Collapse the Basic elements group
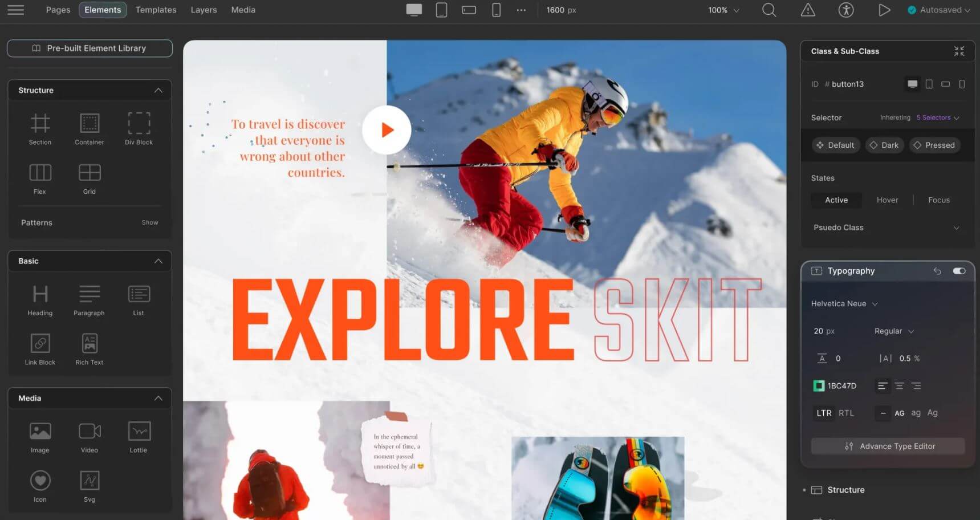This screenshot has height=520, width=980. [x=158, y=261]
